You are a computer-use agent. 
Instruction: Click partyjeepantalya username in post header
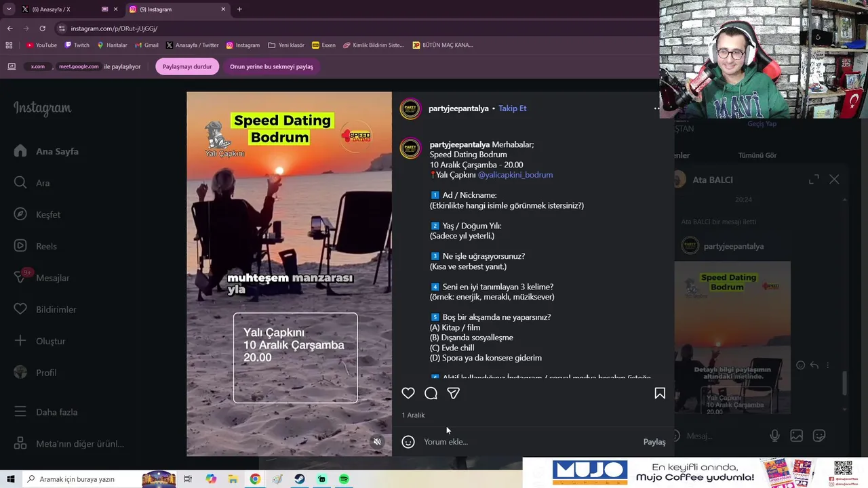[458, 108]
